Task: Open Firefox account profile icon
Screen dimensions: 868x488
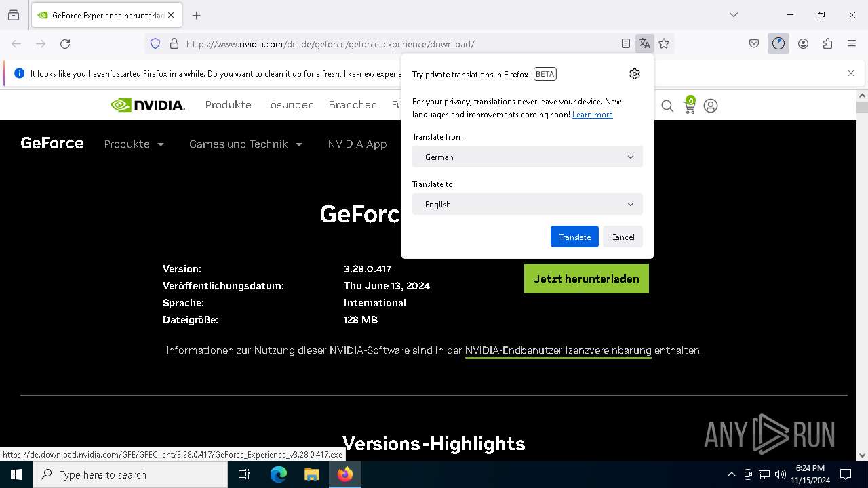Action: coord(803,44)
